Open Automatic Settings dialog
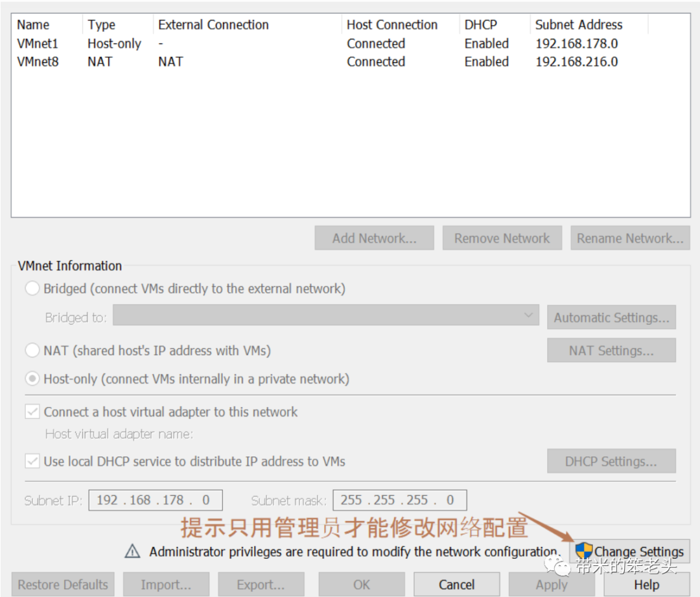 [611, 318]
